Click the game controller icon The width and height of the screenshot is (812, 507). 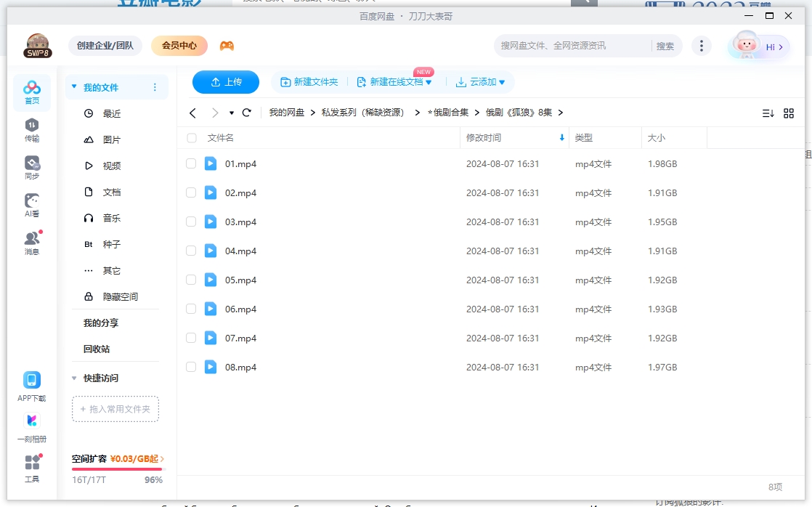tap(227, 46)
